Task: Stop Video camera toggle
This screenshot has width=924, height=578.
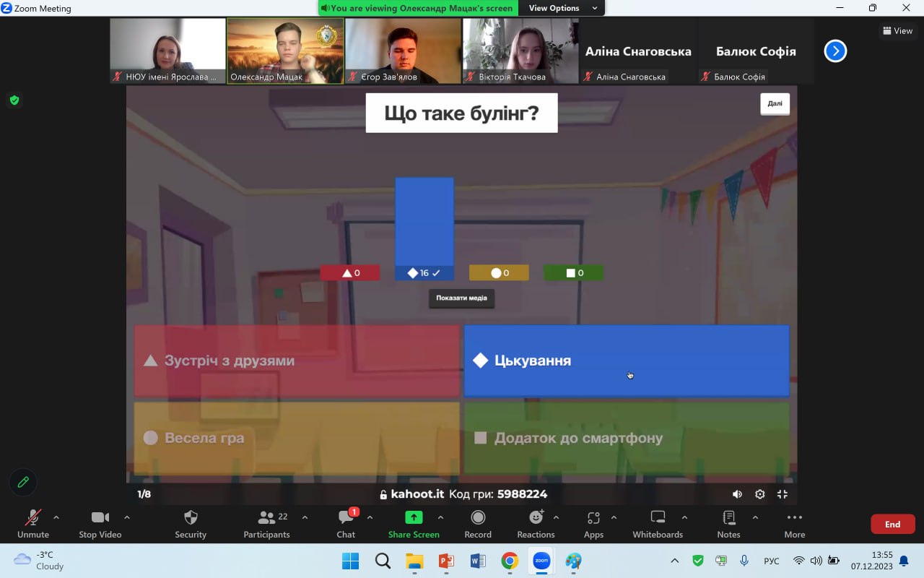Action: 100,517
